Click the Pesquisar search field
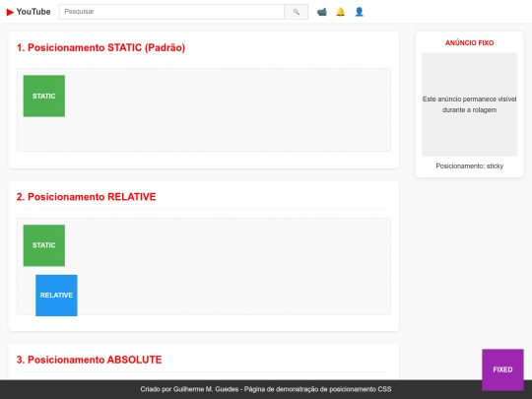Image resolution: width=532 pixels, height=399 pixels. [x=171, y=12]
